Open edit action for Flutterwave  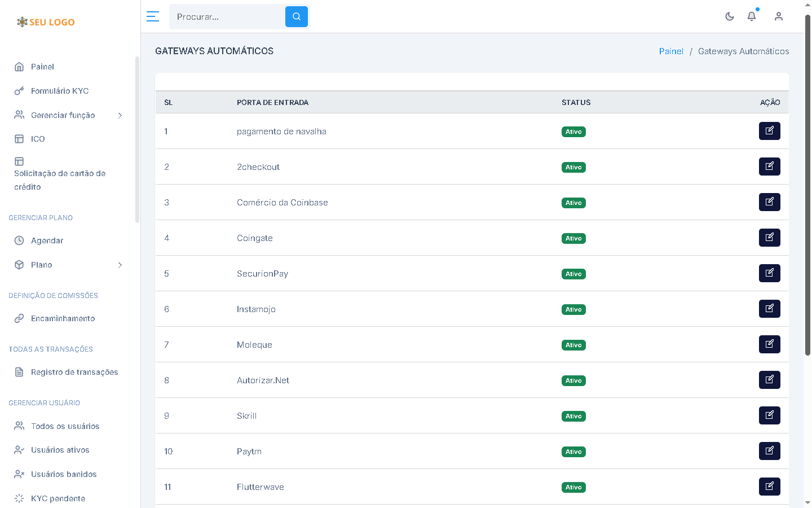point(769,487)
